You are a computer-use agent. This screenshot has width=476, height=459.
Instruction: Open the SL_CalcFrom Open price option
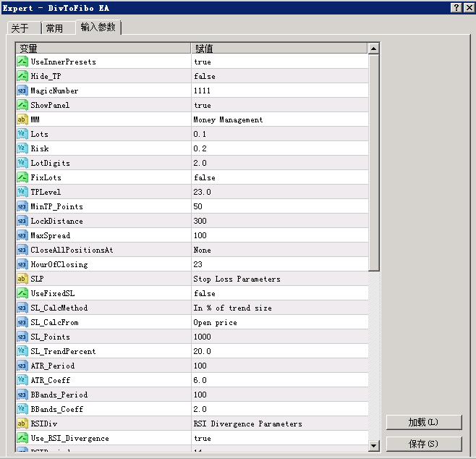279,322
